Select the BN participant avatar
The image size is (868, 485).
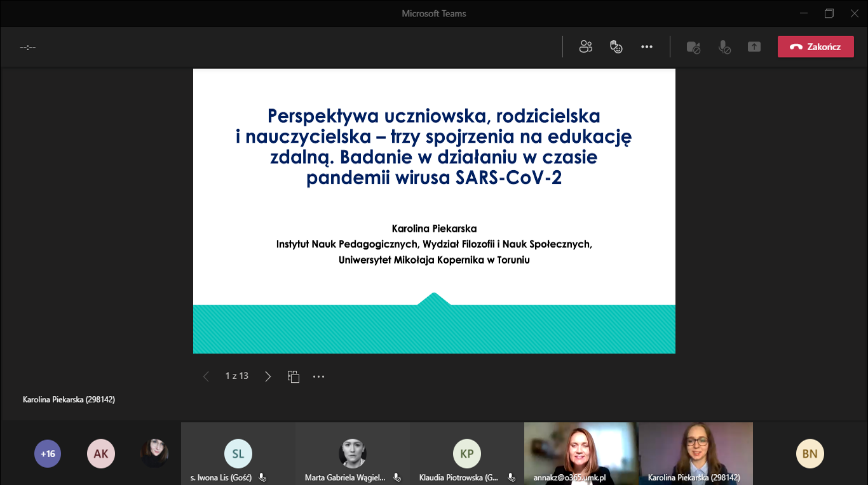click(x=810, y=454)
